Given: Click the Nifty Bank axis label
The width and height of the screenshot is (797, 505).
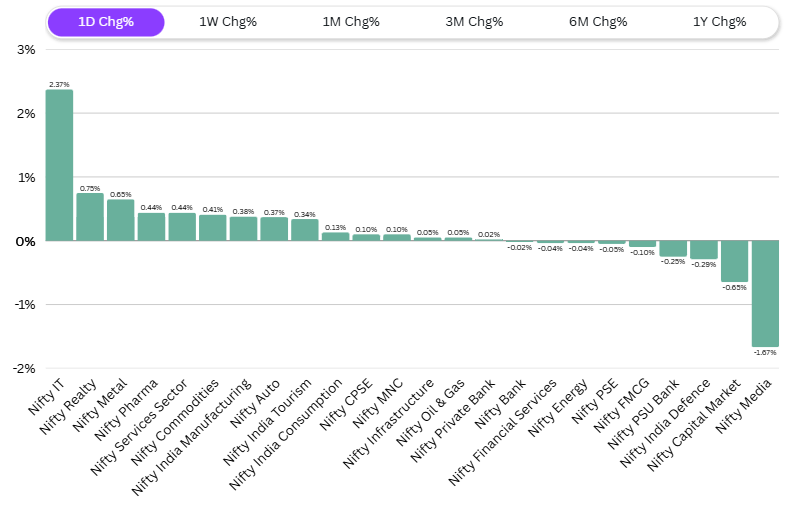Looking at the screenshot, I should click(x=500, y=404).
